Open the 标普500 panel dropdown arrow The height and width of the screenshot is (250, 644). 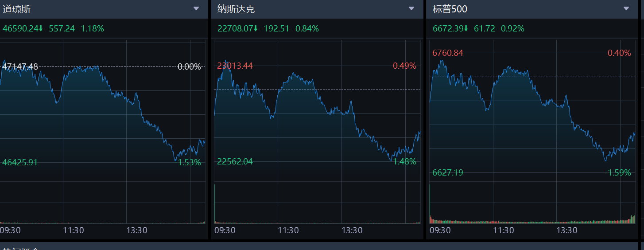tap(626, 8)
